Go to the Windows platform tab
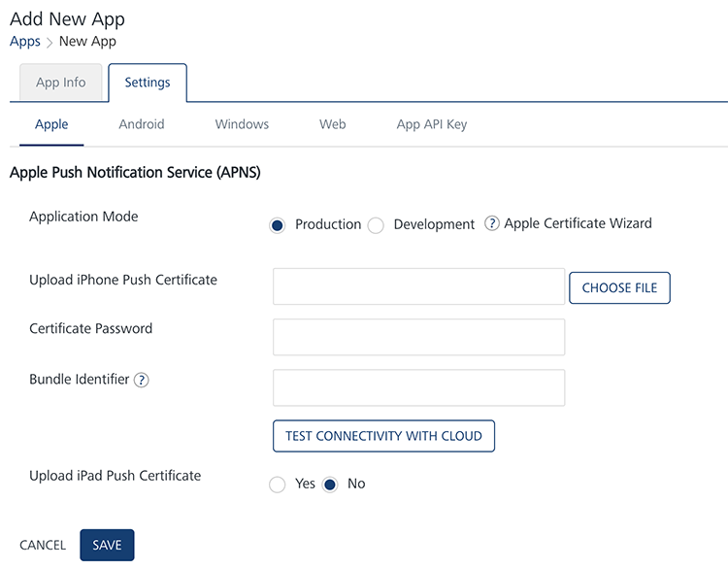The height and width of the screenshot is (569, 728). tap(242, 124)
